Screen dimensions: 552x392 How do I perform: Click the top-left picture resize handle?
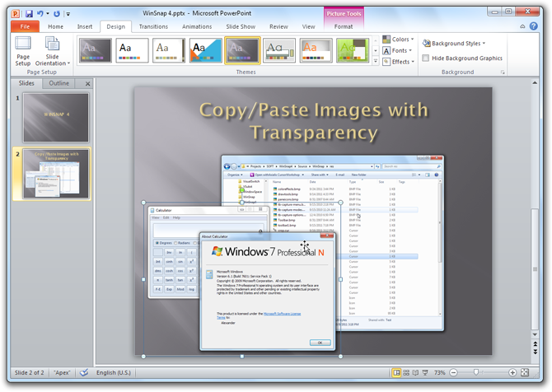(x=143, y=203)
